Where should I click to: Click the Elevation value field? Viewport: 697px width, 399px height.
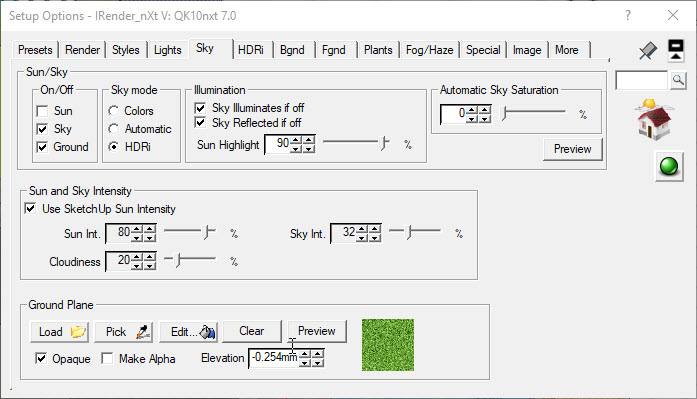click(x=274, y=357)
